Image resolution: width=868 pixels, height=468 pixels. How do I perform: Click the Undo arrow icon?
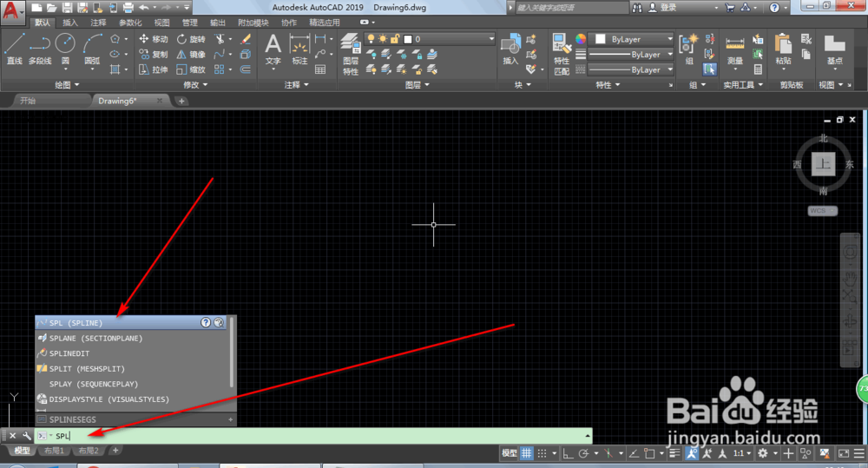(x=144, y=7)
